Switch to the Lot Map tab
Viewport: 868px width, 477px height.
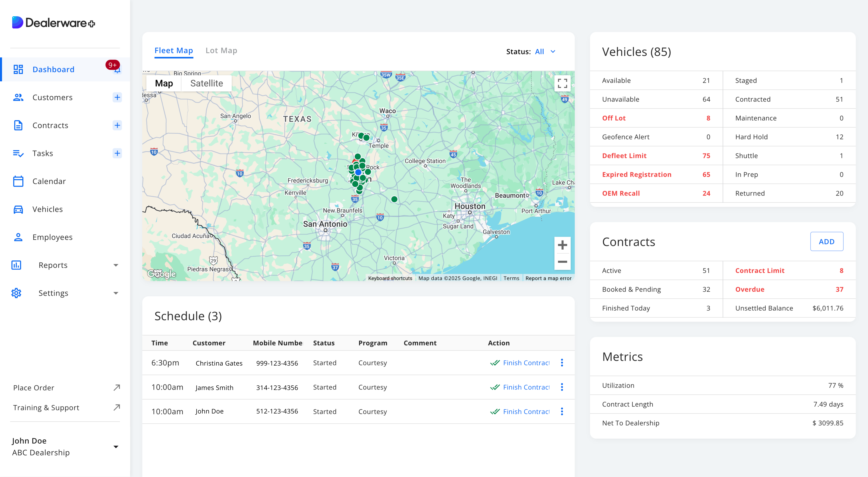(221, 50)
